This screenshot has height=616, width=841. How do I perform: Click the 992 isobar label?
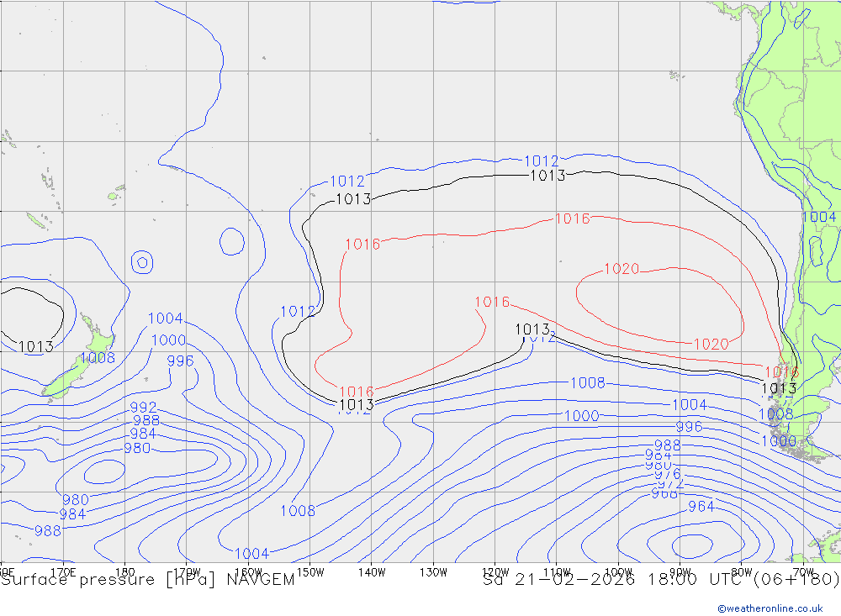click(x=143, y=407)
